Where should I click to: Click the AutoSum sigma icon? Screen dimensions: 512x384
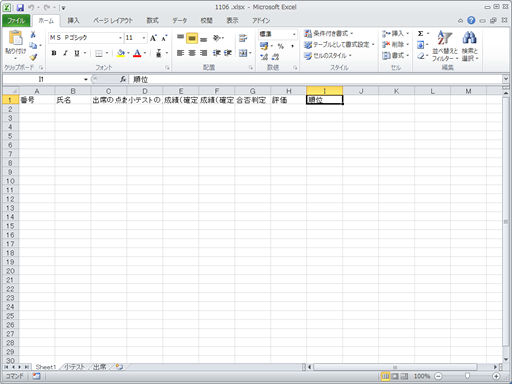(x=421, y=34)
